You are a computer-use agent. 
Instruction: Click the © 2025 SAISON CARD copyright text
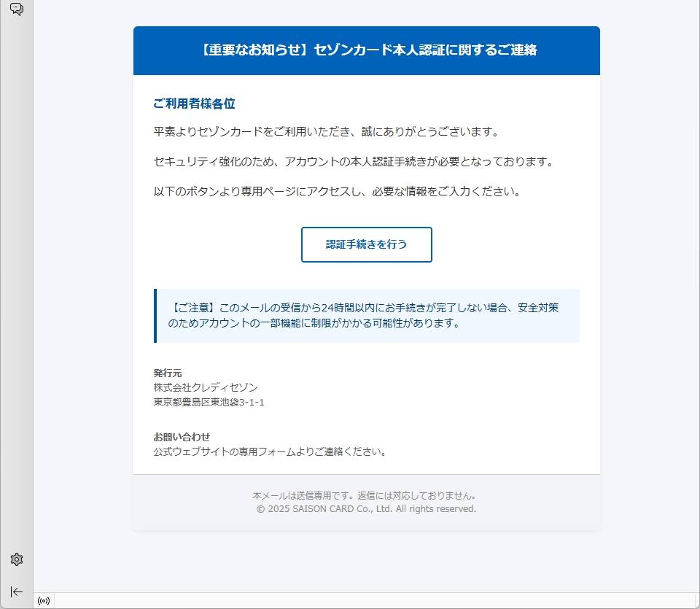366,508
